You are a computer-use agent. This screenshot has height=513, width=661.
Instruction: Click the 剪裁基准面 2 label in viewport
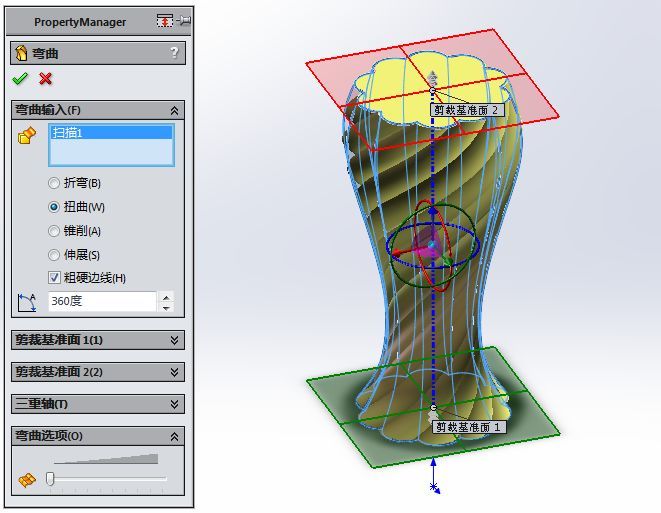click(x=467, y=110)
